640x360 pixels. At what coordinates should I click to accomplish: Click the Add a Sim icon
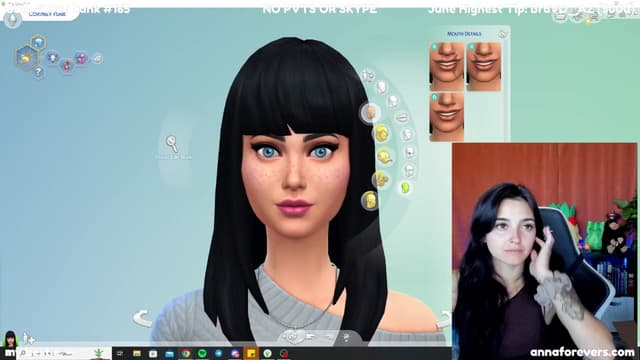28,338
